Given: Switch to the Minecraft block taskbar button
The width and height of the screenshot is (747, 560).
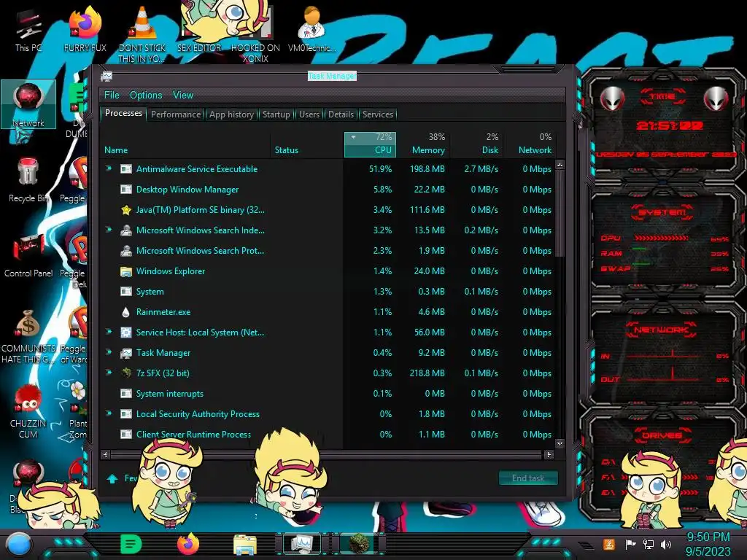Looking at the screenshot, I should pyautogui.click(x=359, y=544).
